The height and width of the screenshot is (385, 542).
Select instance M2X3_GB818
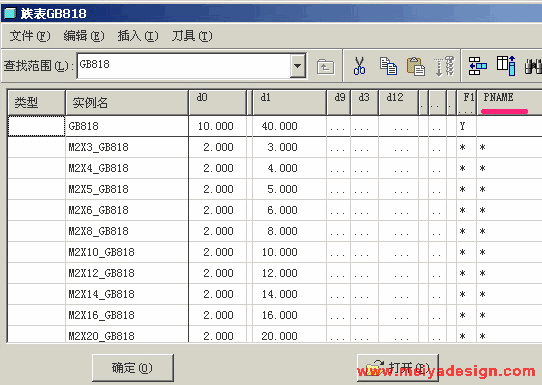[x=99, y=147]
